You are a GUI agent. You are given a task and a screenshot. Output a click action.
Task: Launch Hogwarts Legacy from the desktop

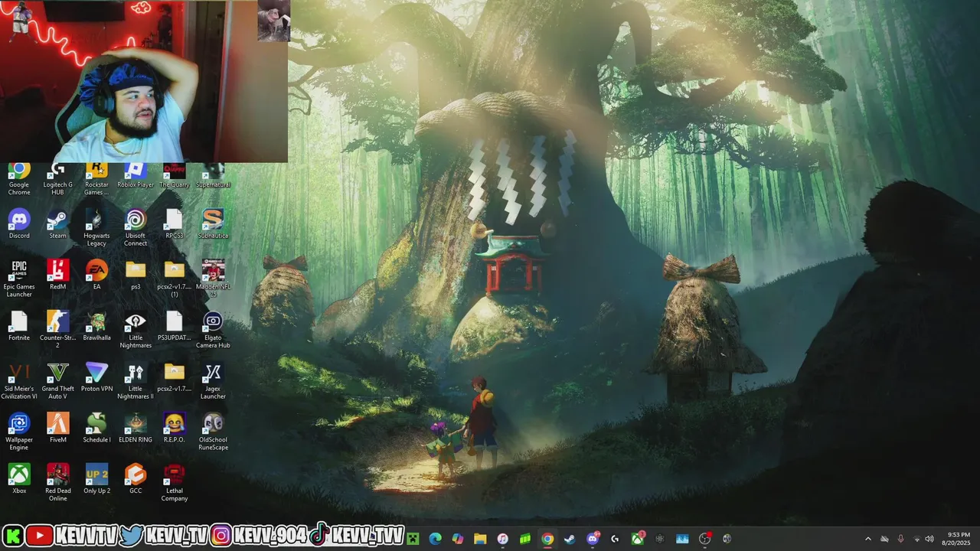pyautogui.click(x=96, y=228)
